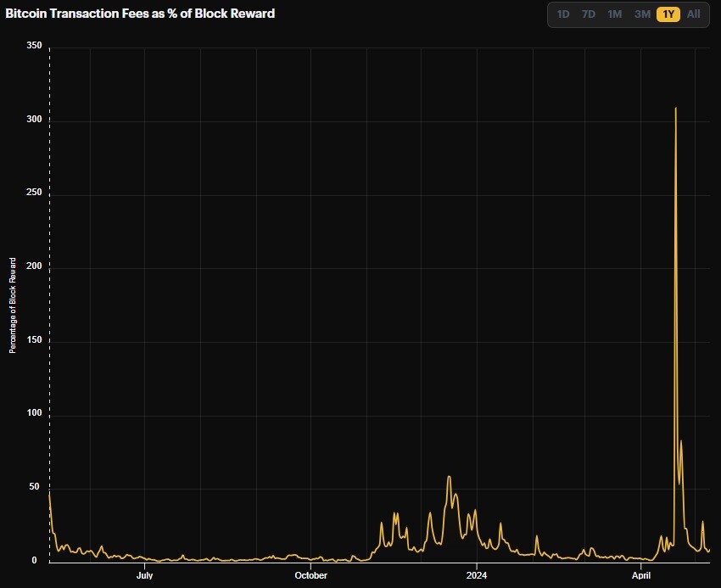Click the peak of the April spike
The height and width of the screenshot is (588, 721).
click(x=675, y=108)
